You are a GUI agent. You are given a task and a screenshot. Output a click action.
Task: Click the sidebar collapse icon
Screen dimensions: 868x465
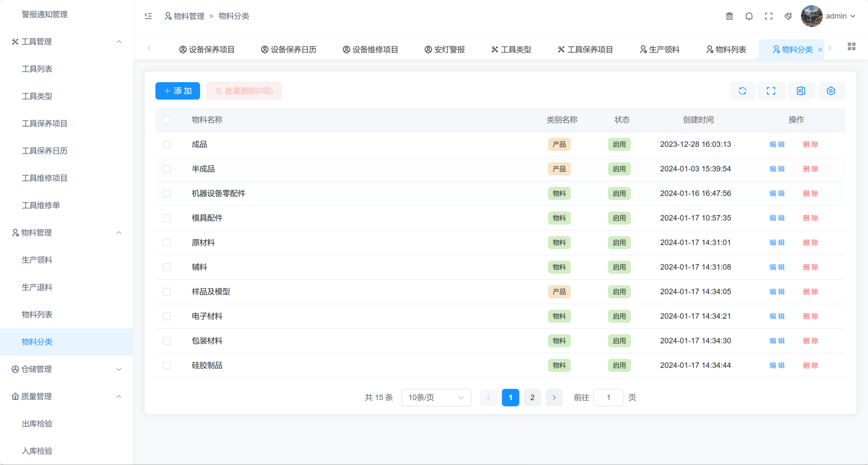pos(148,16)
